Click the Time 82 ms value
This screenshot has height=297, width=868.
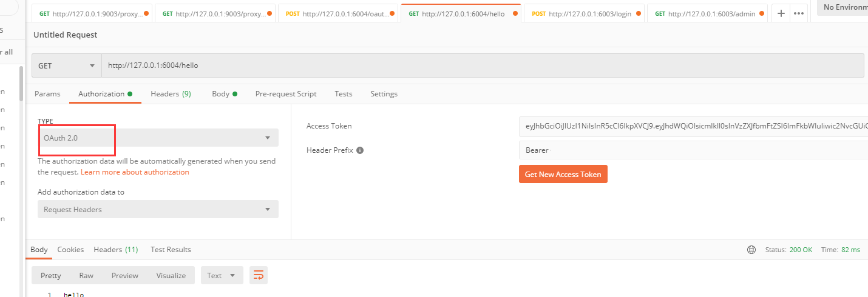tap(850, 250)
